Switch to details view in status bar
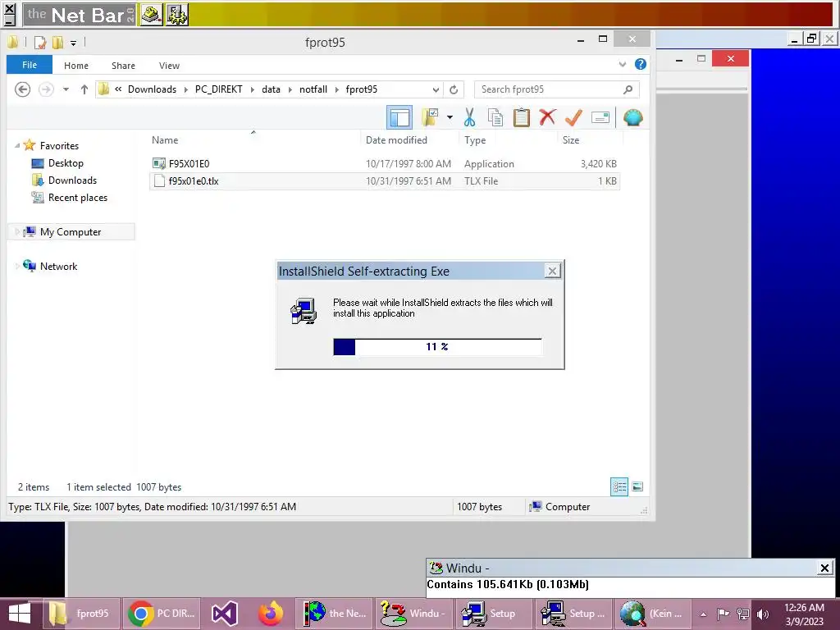 pyautogui.click(x=619, y=486)
